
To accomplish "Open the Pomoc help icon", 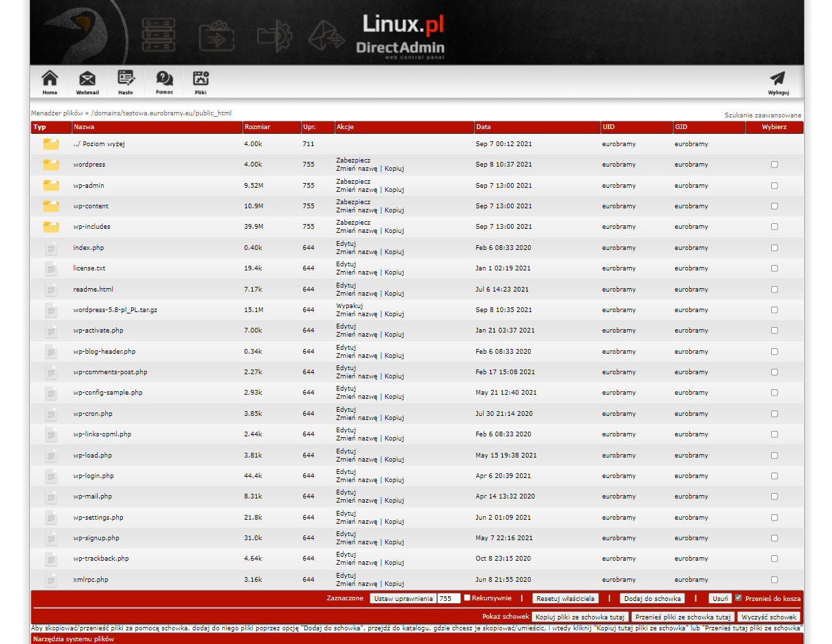I will 164,79.
